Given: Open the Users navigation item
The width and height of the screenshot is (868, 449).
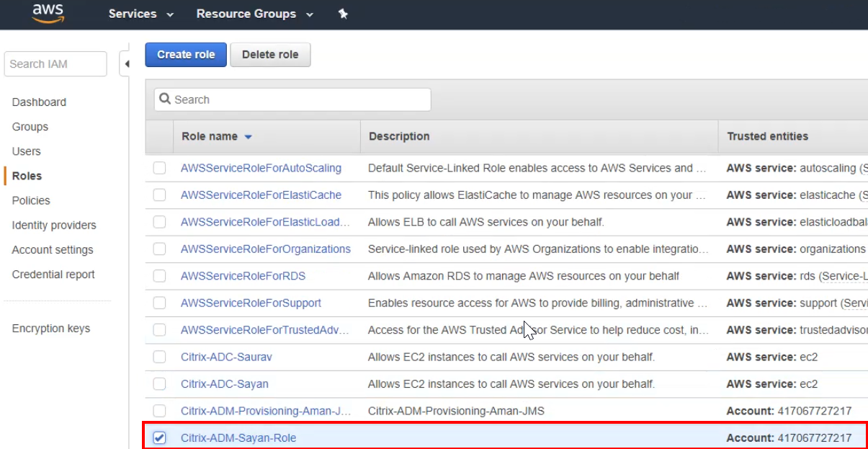Looking at the screenshot, I should tap(27, 151).
